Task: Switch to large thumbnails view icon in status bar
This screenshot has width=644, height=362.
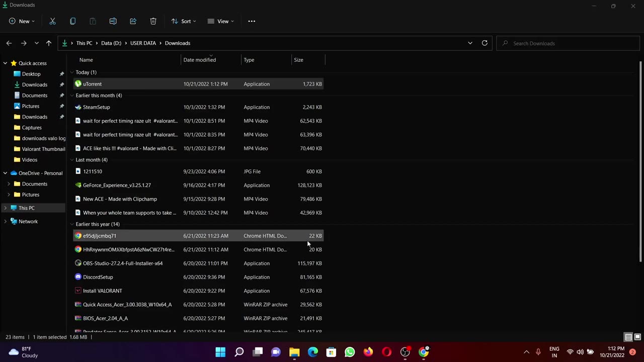Action: (x=637, y=337)
